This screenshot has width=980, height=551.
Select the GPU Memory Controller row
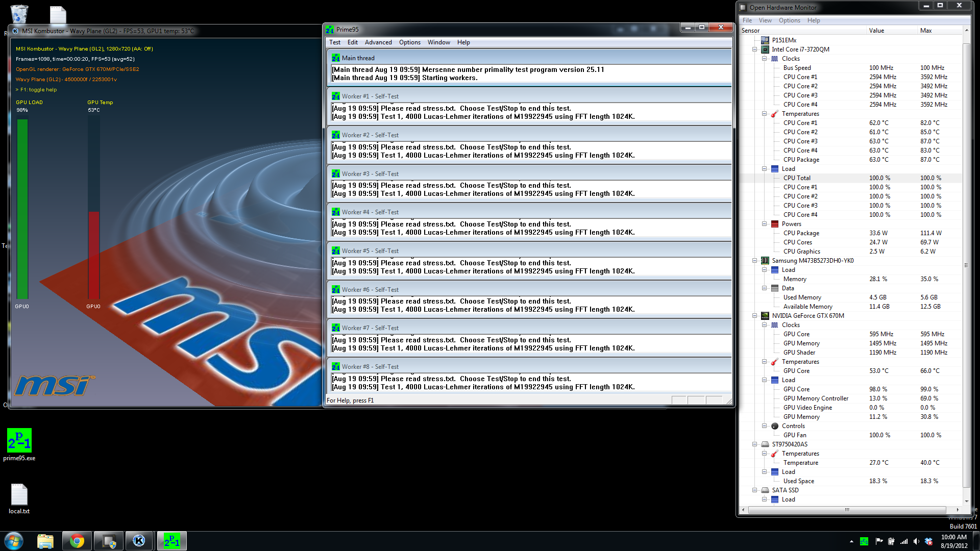tap(851, 398)
